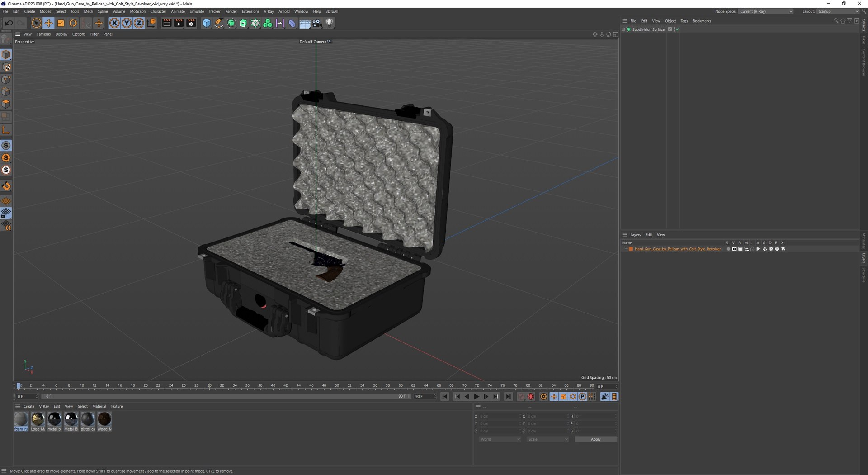Toggle Subdivision Surface enable checkmark

coord(678,29)
